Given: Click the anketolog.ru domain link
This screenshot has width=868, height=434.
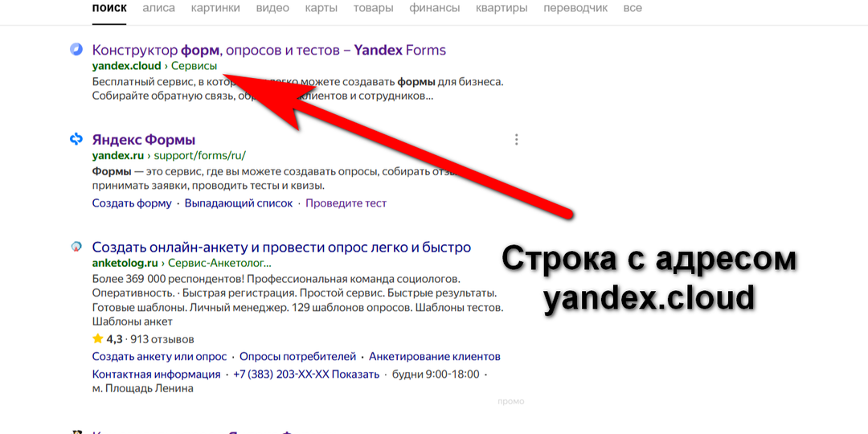Looking at the screenshot, I should coord(125,263).
